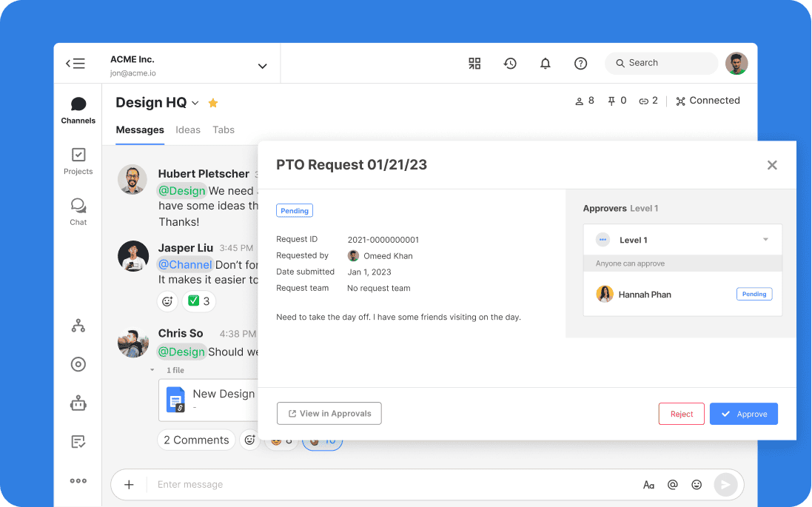This screenshot has width=812, height=507.
Task: Collapse the left navigation menu
Action: click(x=76, y=64)
